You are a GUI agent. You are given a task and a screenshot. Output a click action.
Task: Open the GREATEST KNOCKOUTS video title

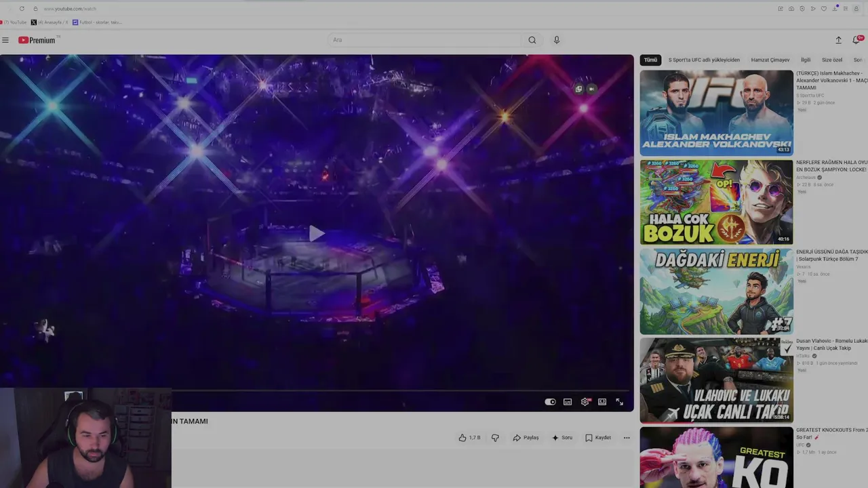[x=832, y=434]
